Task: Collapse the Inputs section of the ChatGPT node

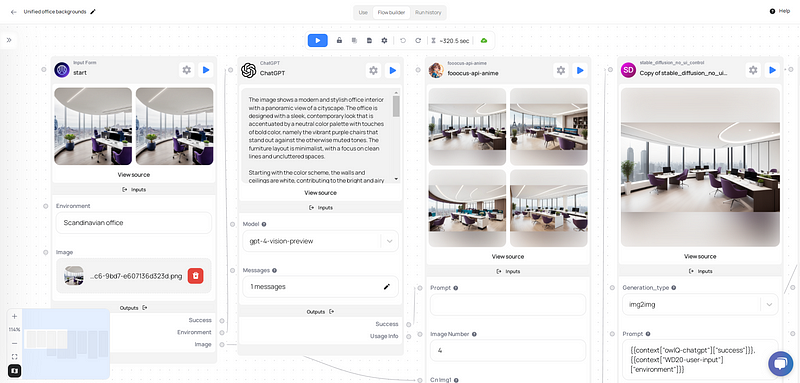Action: pyautogui.click(x=320, y=208)
